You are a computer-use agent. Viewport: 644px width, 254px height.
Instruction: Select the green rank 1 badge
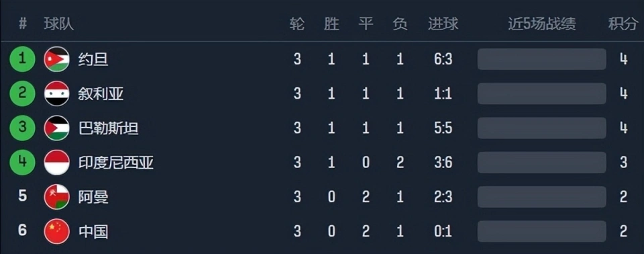point(23,59)
